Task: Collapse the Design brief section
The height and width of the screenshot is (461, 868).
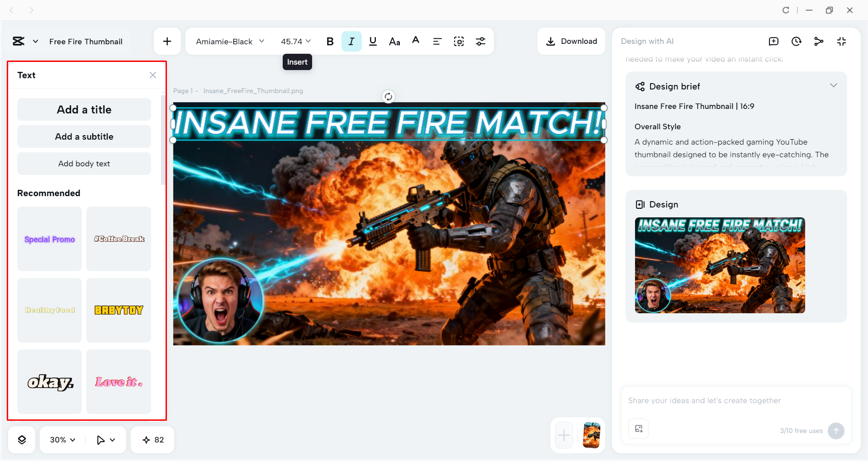Action: [x=834, y=85]
